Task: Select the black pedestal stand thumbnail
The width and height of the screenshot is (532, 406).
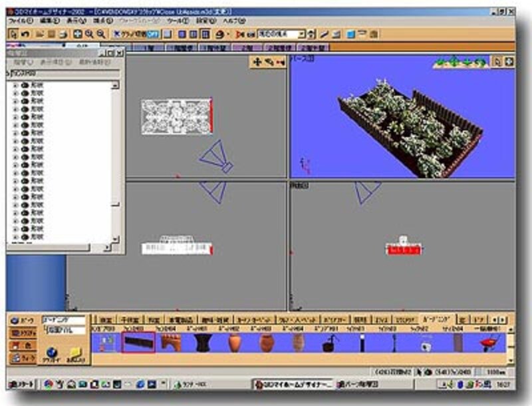Action: pyautogui.click(x=203, y=343)
